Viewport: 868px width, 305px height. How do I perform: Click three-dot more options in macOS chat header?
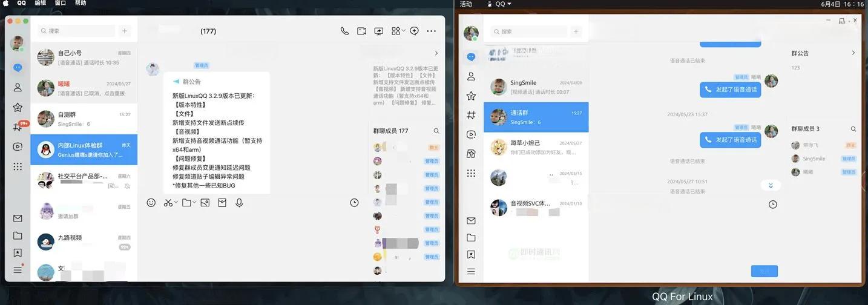pos(431,31)
